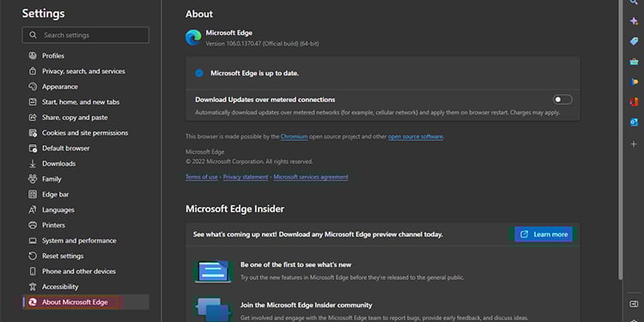The height and width of the screenshot is (322, 644).
Task: Open the Shopping tag icon in sidebar
Action: (634, 41)
